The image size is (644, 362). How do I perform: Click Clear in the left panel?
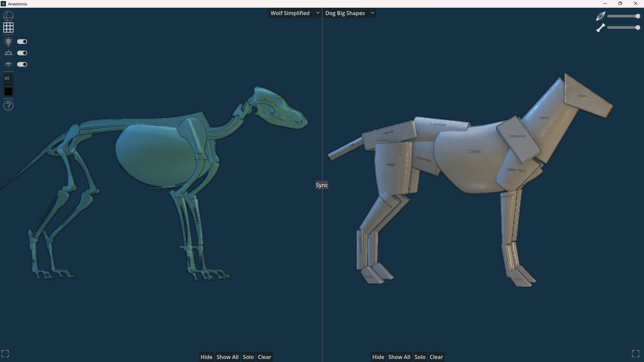pos(264,357)
